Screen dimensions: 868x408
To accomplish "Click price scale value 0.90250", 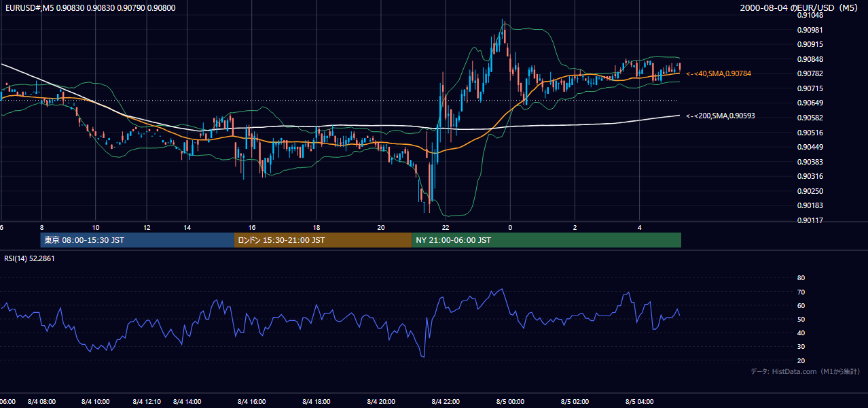I will (x=810, y=191).
